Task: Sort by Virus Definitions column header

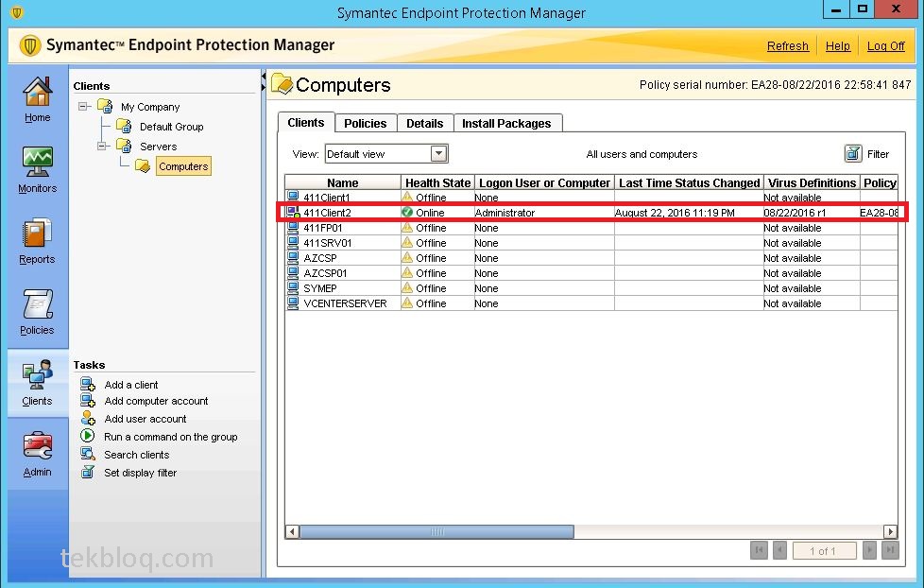Action: pos(812,182)
